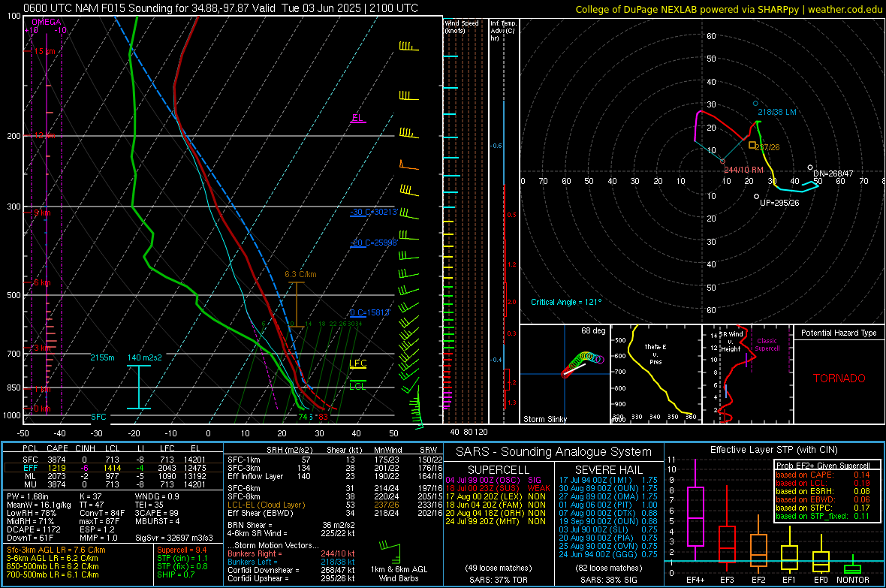Click the surface temperature value '83'
This screenshot has height=588, width=886.
323,417
